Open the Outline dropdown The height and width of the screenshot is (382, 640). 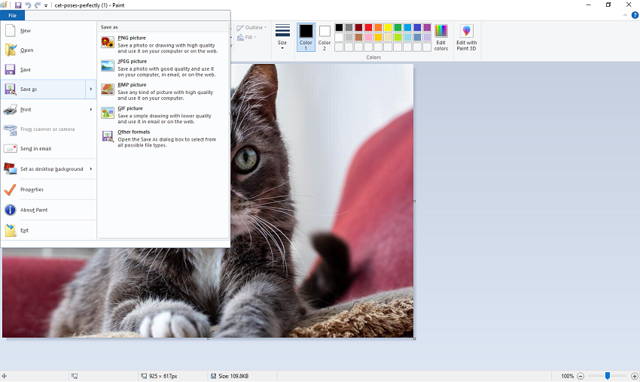click(x=251, y=27)
